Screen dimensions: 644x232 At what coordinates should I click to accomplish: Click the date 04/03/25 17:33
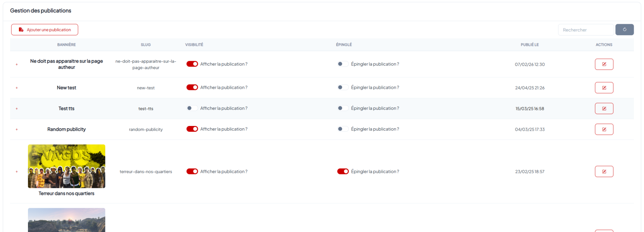click(x=530, y=129)
